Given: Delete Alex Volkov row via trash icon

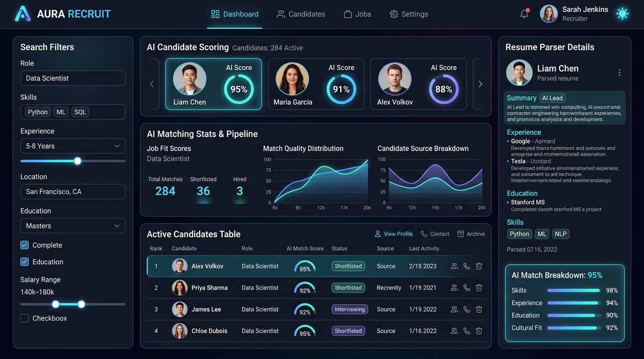Looking at the screenshot, I should (x=479, y=266).
